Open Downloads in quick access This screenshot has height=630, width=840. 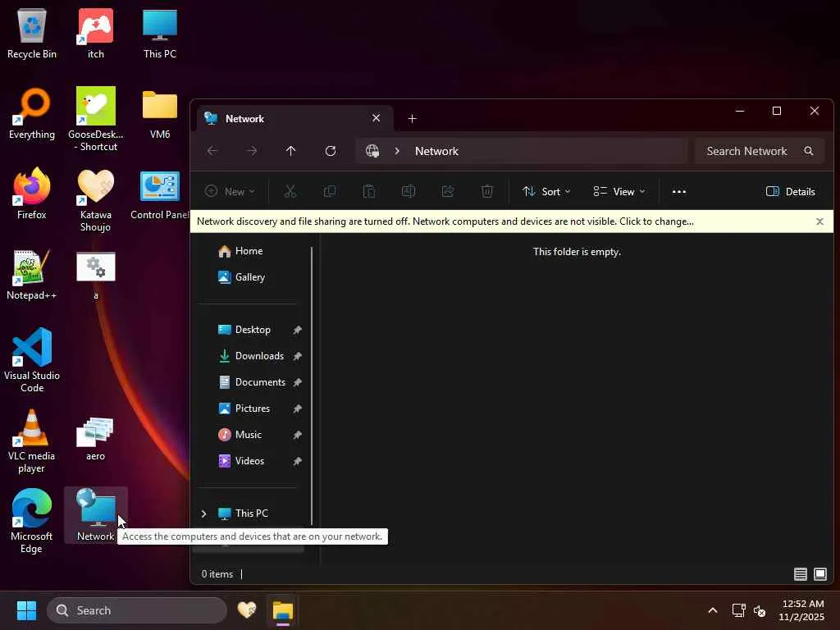tap(249, 356)
